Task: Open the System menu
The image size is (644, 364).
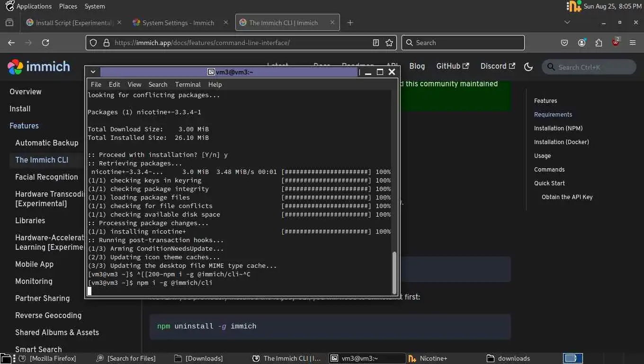Action: 95,6
